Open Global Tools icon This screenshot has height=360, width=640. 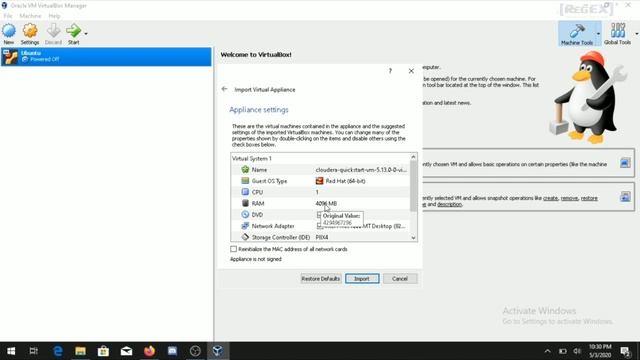point(618,31)
